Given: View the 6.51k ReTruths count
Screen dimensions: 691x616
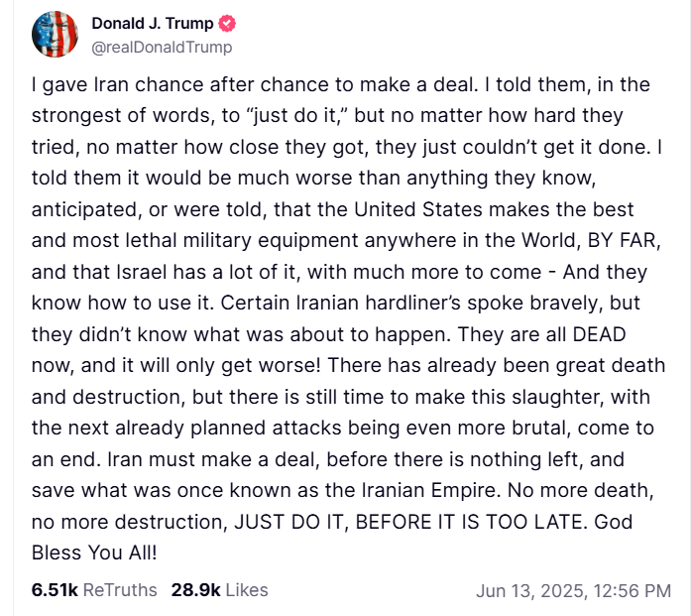Looking at the screenshot, I should click(55, 590).
